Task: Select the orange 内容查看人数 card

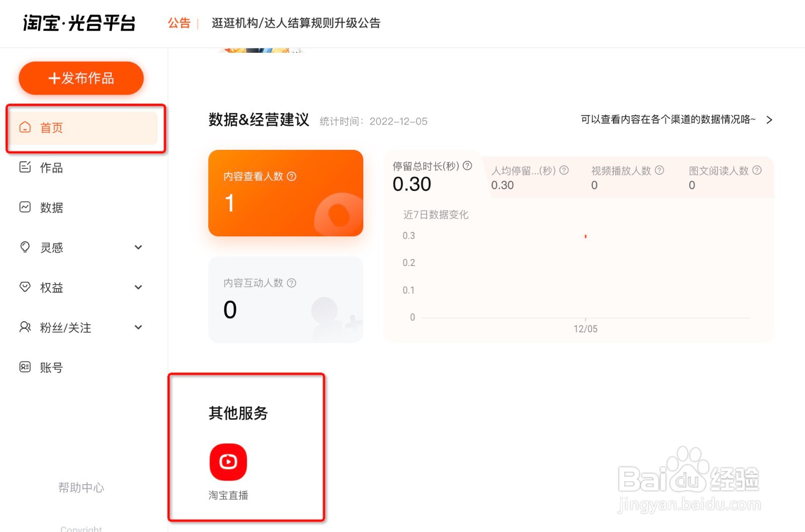Action: click(x=286, y=193)
